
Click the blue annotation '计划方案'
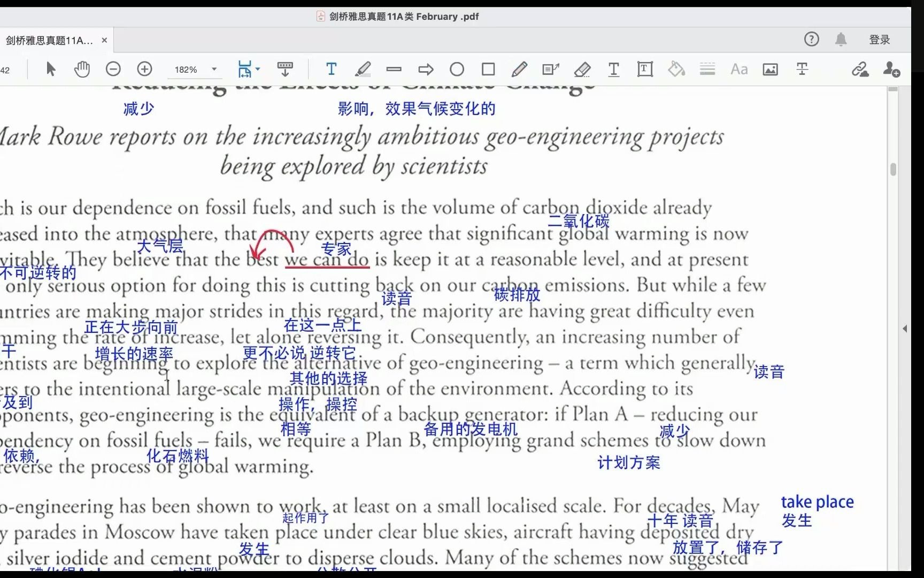[629, 462]
